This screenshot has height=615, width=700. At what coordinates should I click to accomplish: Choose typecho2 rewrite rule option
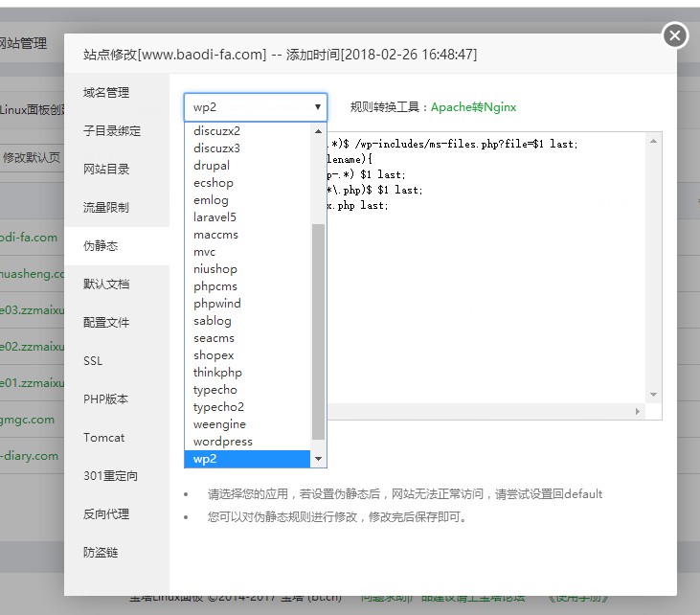218,407
